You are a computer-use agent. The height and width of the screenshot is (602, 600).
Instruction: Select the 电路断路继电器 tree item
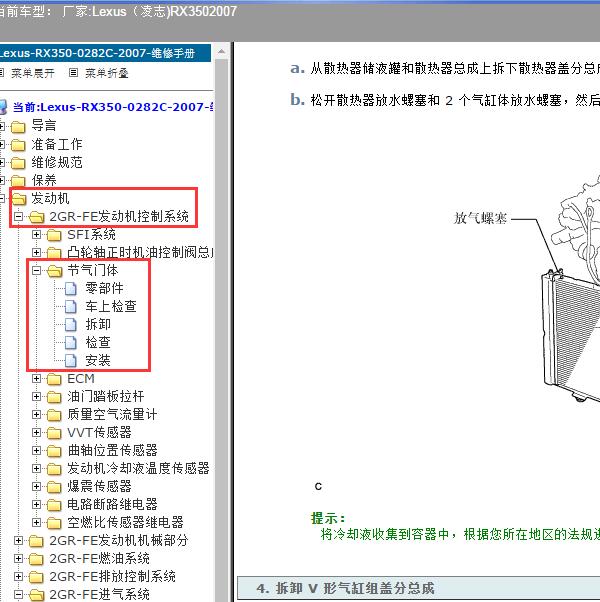[112, 504]
